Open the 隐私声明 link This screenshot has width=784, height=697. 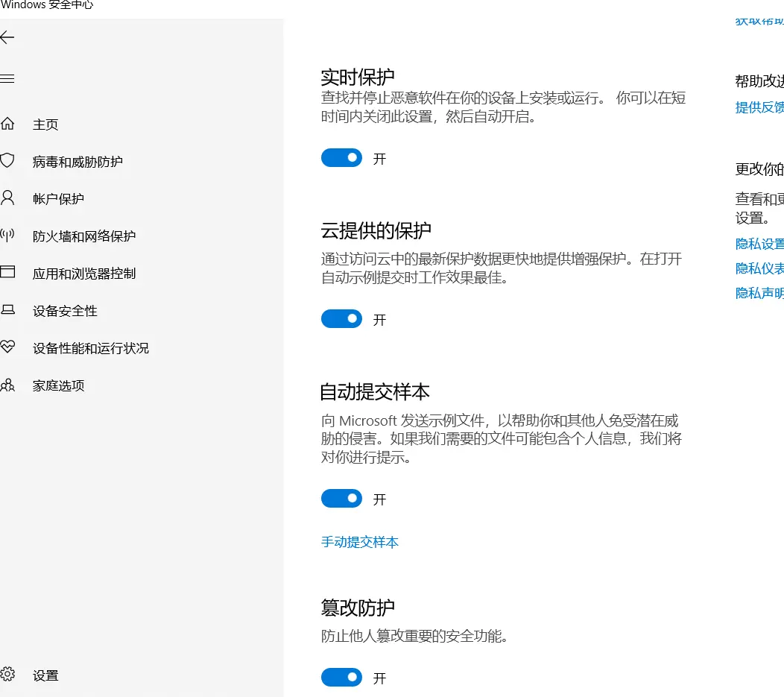(x=759, y=293)
